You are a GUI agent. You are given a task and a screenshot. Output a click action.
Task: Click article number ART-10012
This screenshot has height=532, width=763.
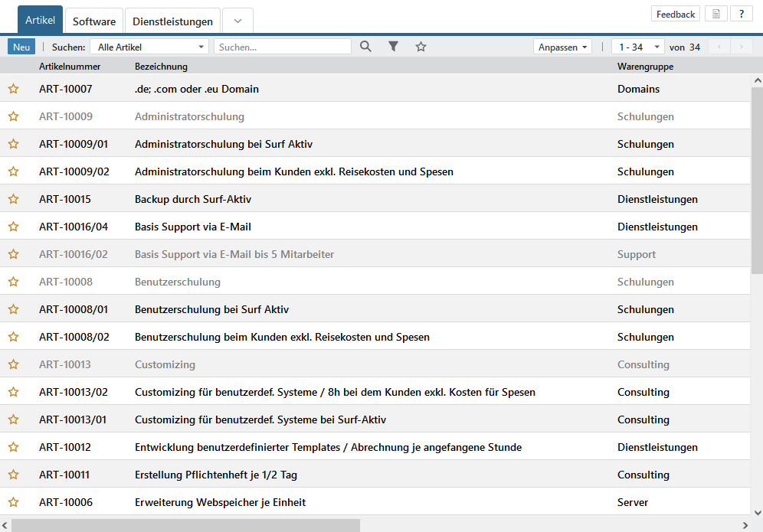(64, 447)
